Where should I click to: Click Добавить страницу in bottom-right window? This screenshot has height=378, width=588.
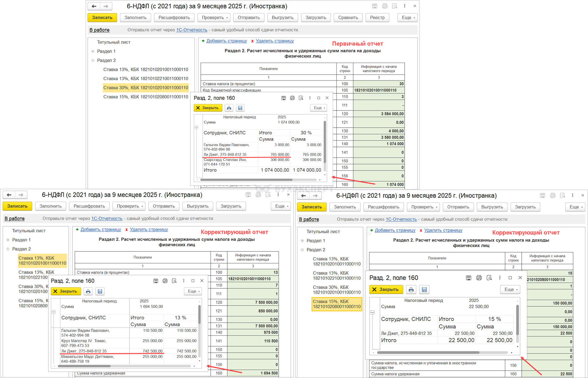point(395,230)
